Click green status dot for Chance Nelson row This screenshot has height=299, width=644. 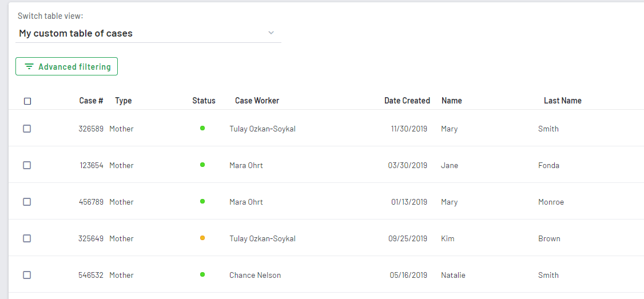pyautogui.click(x=202, y=274)
